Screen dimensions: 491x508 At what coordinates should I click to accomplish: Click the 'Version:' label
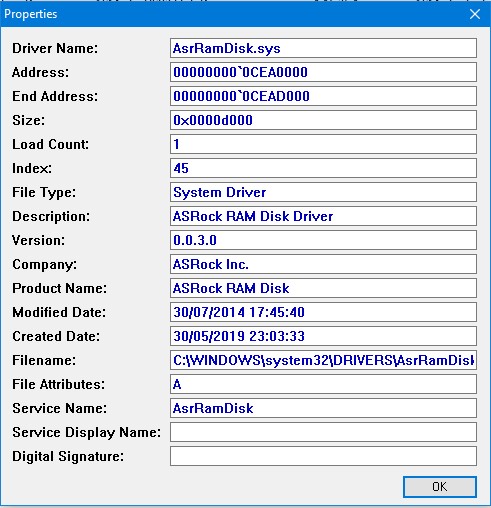point(39,240)
